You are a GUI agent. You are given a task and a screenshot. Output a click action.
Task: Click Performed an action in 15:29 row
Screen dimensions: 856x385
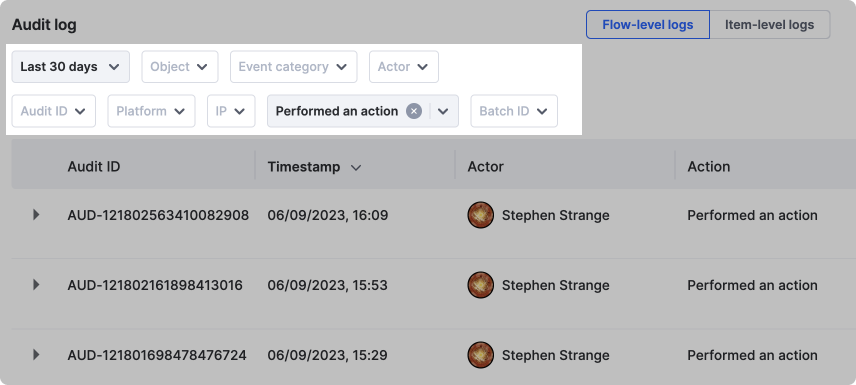tap(752, 355)
